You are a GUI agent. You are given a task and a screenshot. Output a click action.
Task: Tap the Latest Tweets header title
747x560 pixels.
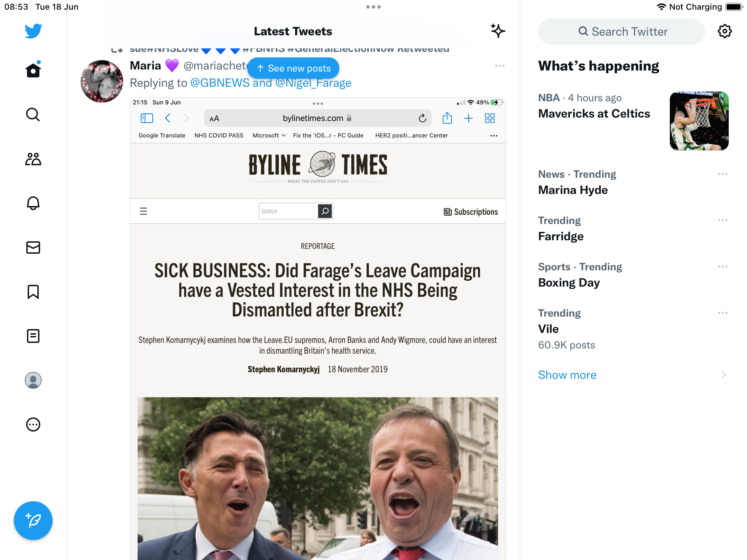tap(293, 31)
